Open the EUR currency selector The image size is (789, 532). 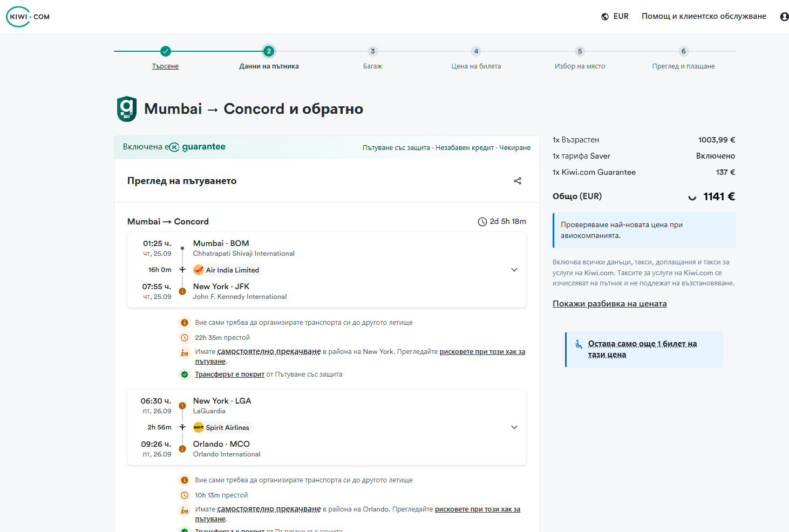pos(615,17)
